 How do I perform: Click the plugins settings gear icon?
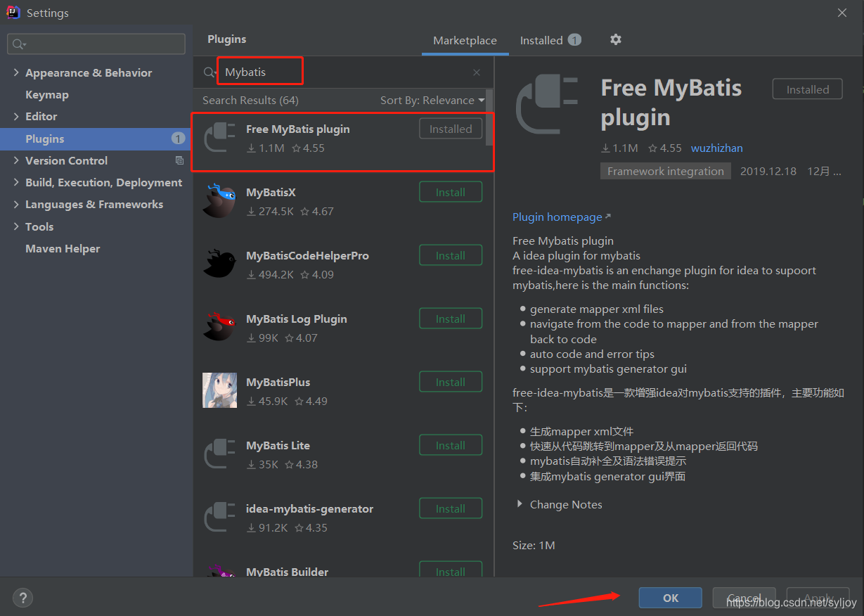coord(616,39)
